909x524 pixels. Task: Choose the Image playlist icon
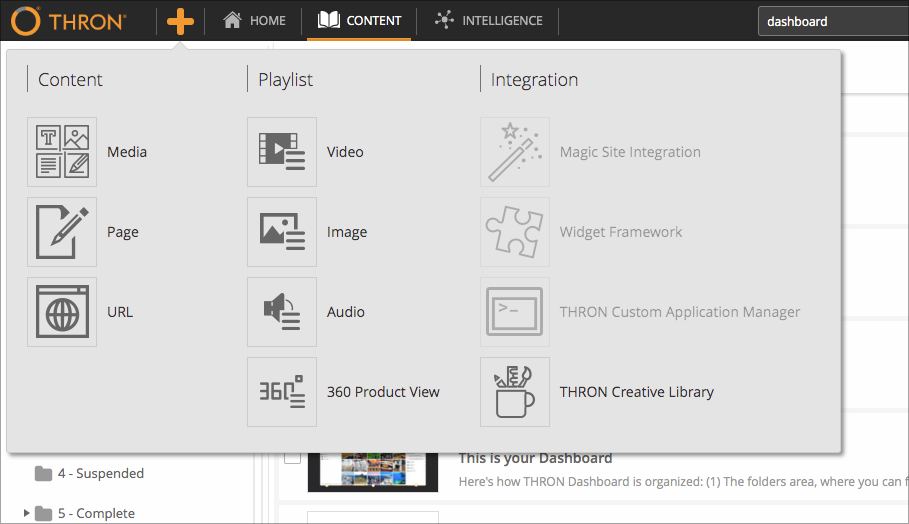(282, 232)
